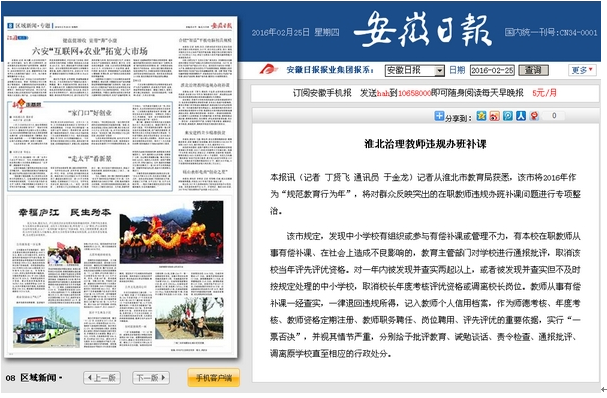
Task: Share article to Sina Weibo icon
Action: (494, 116)
